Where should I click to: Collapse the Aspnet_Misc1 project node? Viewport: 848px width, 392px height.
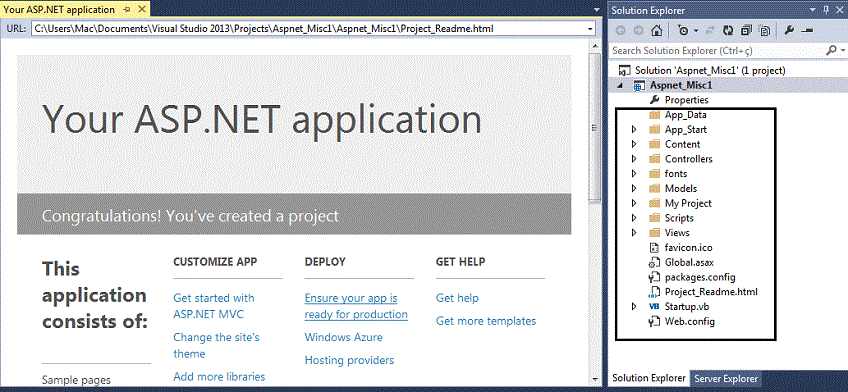coord(620,86)
